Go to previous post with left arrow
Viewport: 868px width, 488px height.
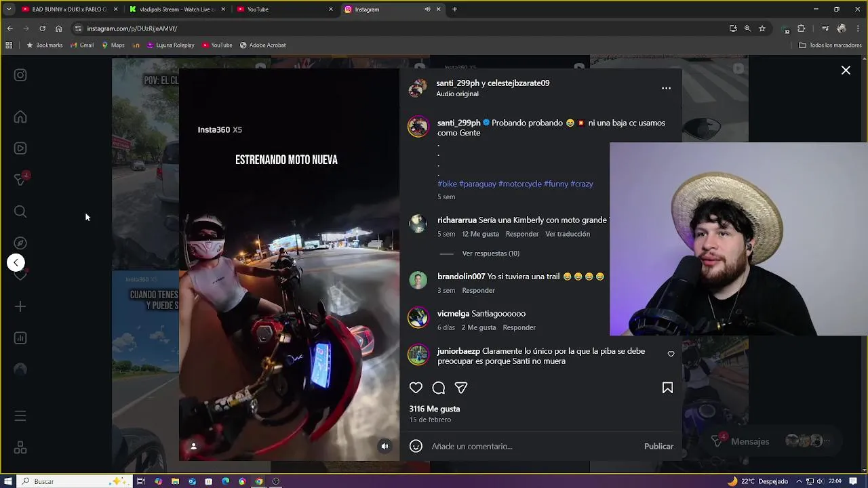[16, 262]
